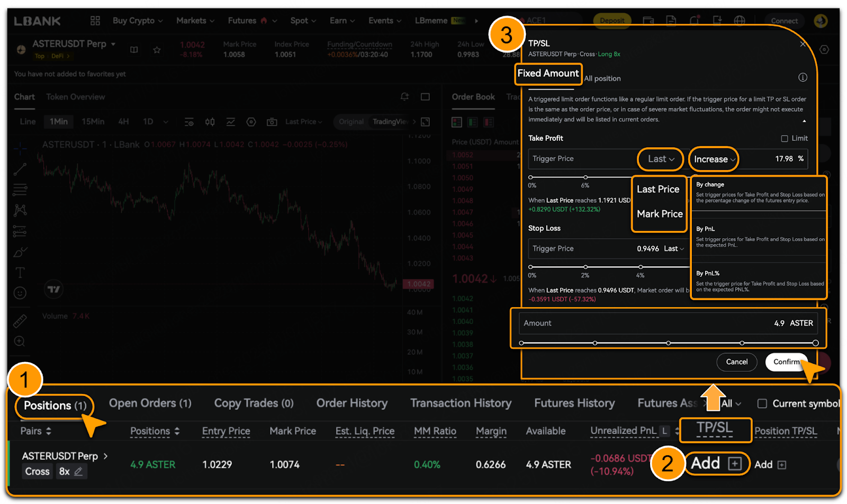Click the Cancel button in dialog
The image size is (847, 504).
[736, 362]
